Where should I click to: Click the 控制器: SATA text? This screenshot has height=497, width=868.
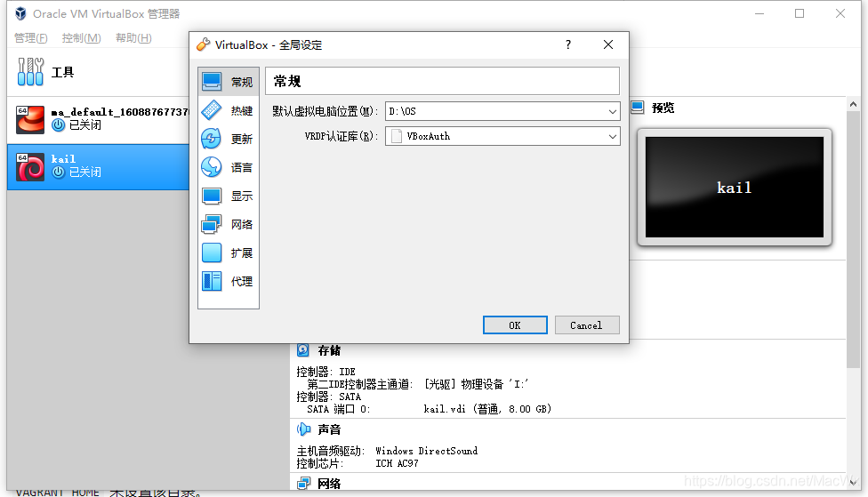coord(329,397)
